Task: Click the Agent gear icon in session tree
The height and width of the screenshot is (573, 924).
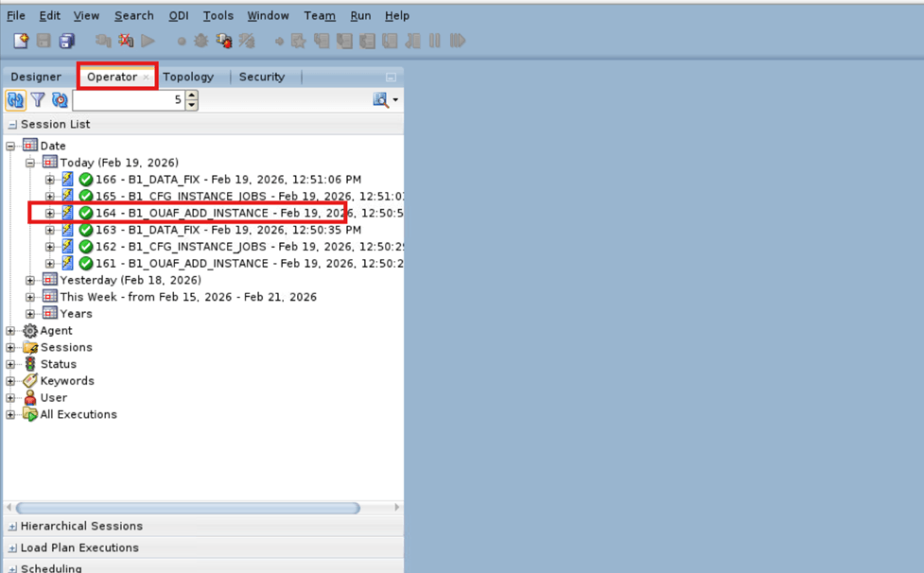Action: pyautogui.click(x=30, y=330)
